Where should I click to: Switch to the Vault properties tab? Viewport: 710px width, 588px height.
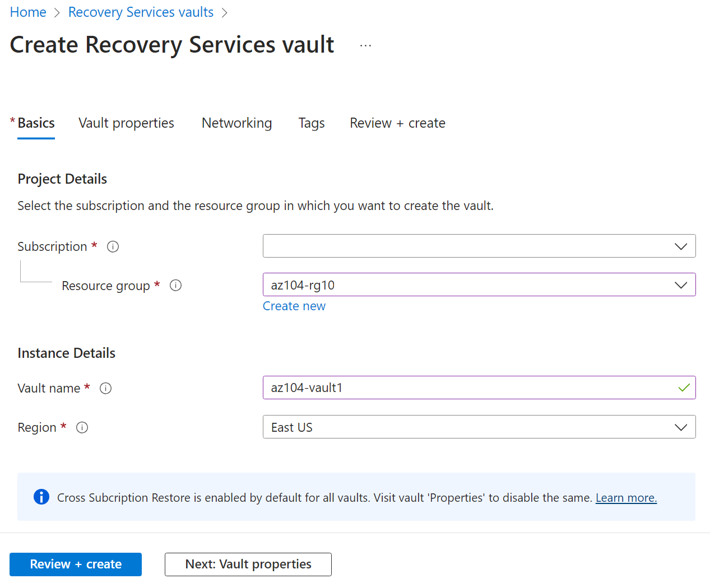point(126,123)
